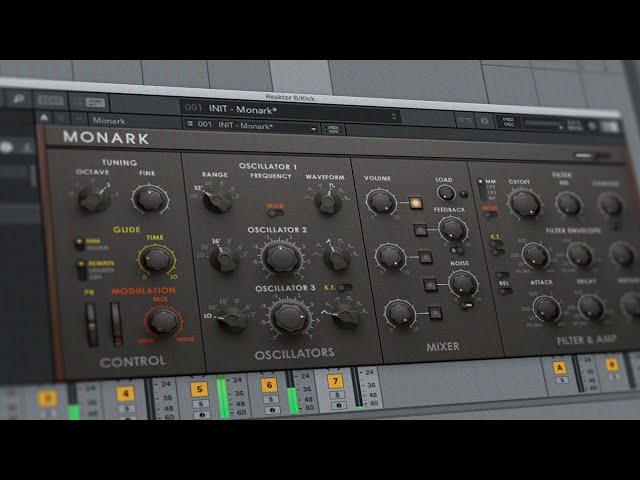Click the header MIDI OSC button beside the info icon
The width and height of the screenshot is (640, 480).
(x=508, y=122)
